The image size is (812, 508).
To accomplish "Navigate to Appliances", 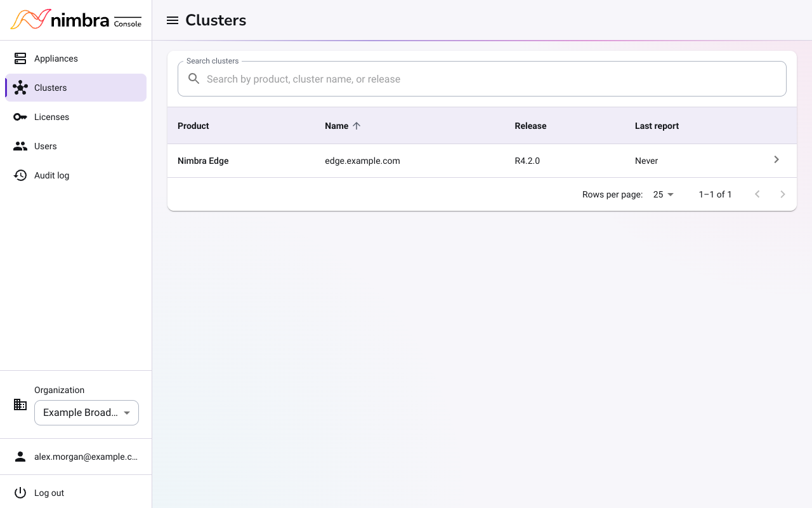I will (x=76, y=58).
